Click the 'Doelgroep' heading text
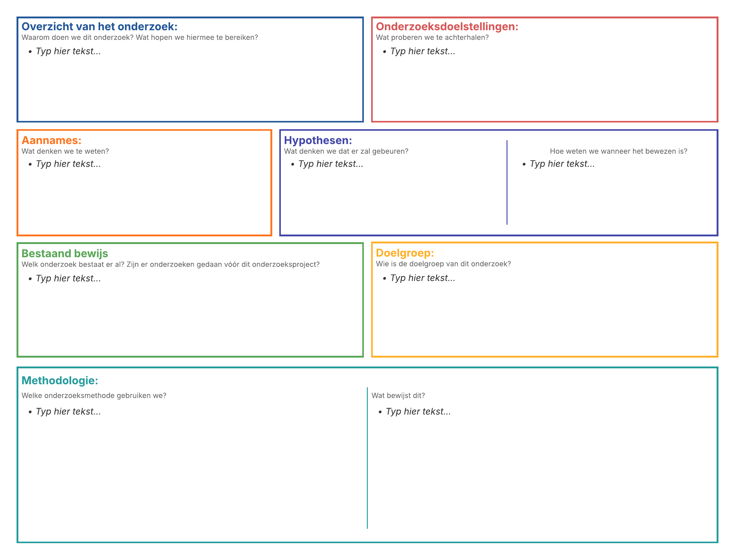 [405, 252]
